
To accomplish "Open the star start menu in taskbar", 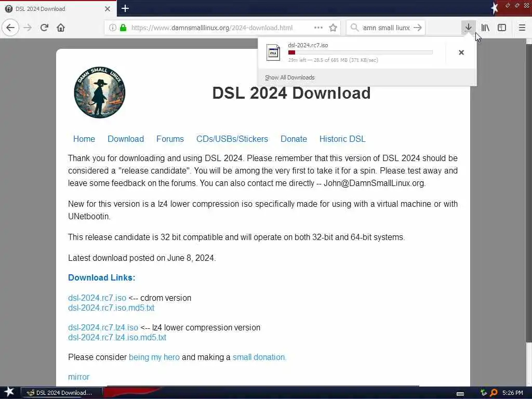I will (9, 392).
